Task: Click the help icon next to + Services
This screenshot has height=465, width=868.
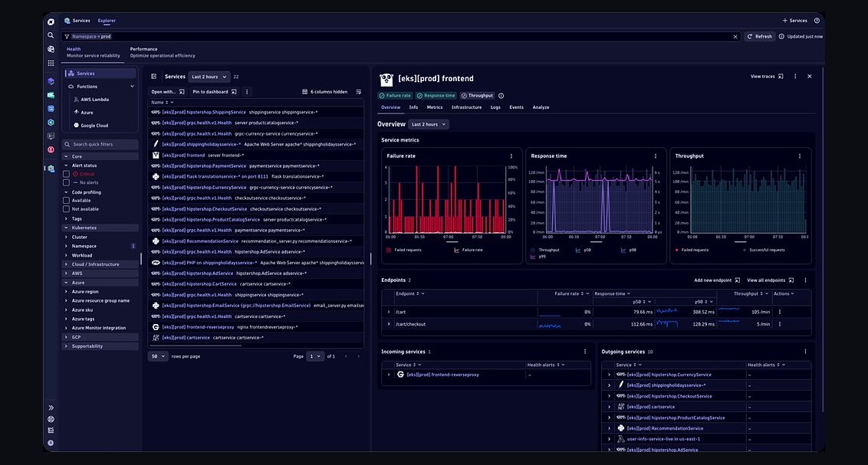Action: 817,21
